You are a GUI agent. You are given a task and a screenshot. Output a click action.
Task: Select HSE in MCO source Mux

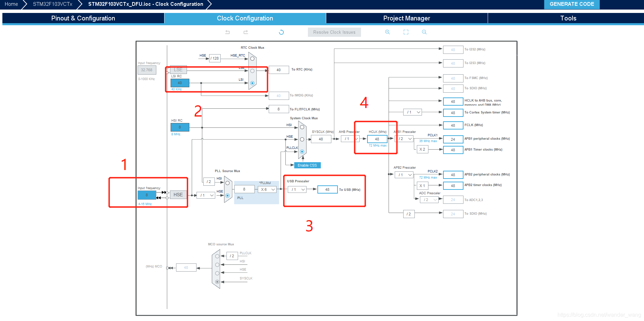pyautogui.click(x=217, y=273)
